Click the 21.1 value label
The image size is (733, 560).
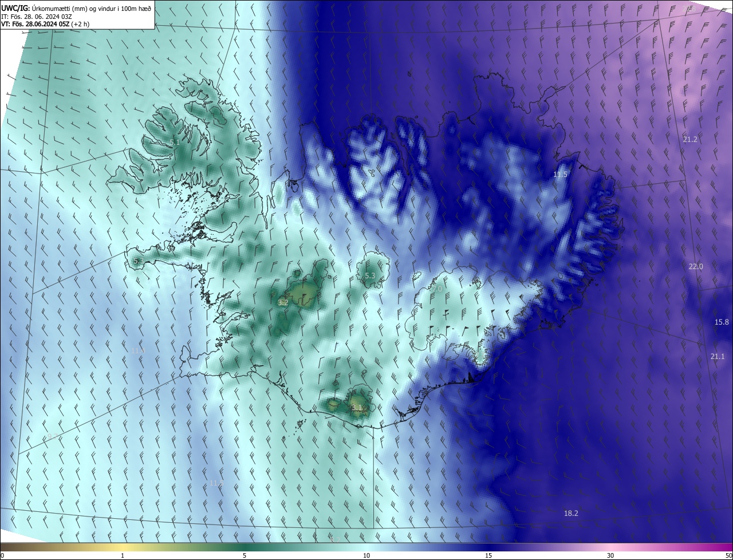pyautogui.click(x=718, y=356)
